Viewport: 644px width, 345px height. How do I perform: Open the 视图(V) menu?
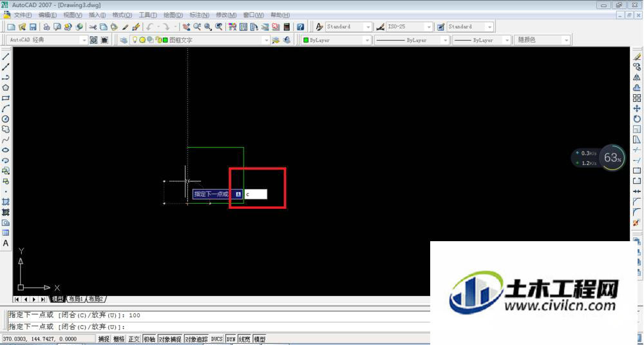pos(73,15)
